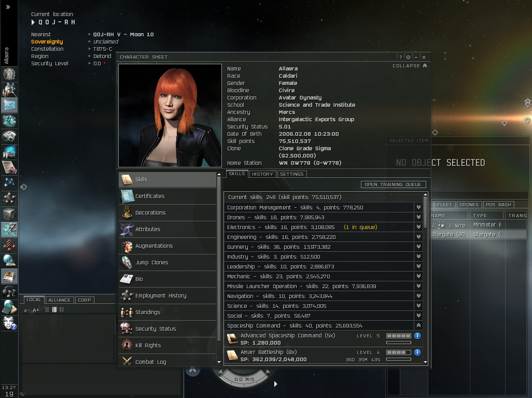Switch to the Settings tab
The width and height of the screenshot is (532, 398).
pos(292,174)
